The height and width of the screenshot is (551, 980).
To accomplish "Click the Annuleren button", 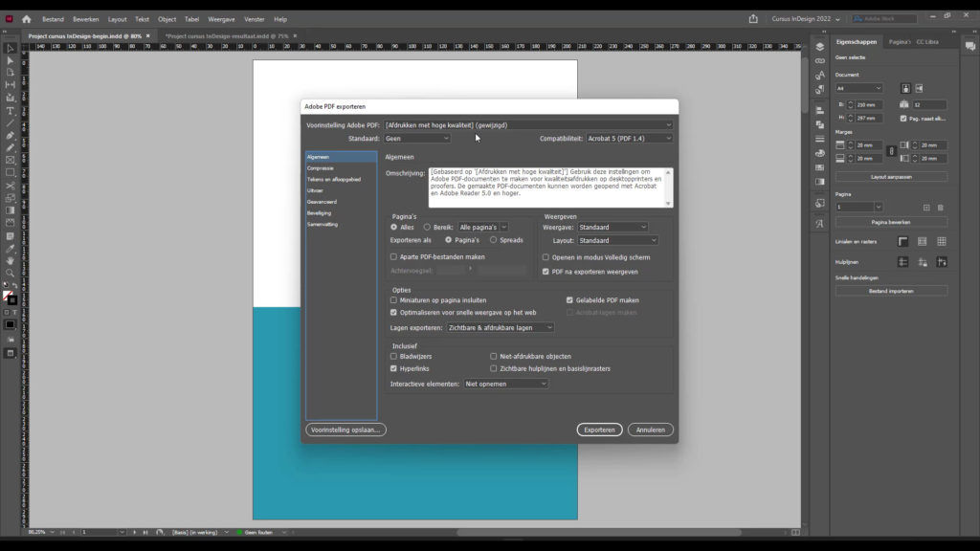I will [651, 430].
